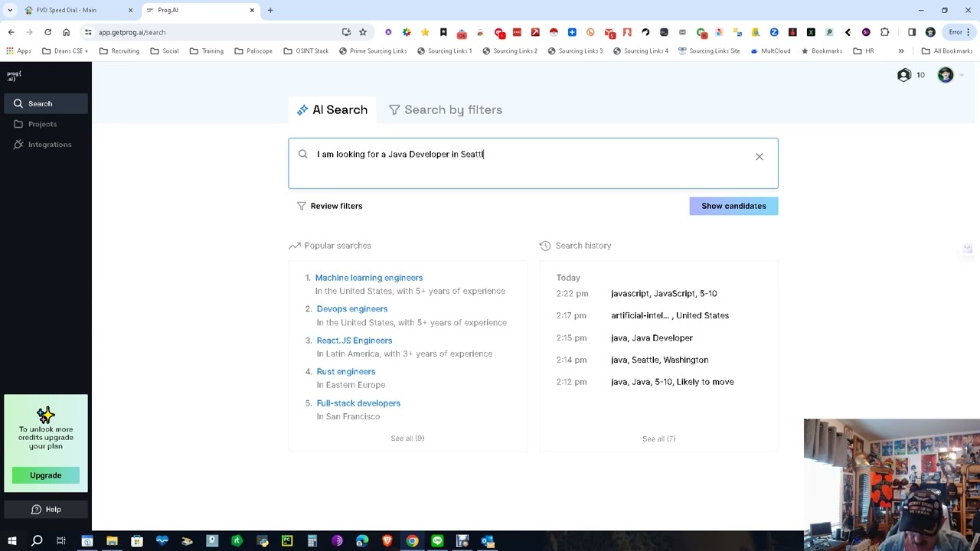Viewport: 980px width, 551px height.
Task: Open a new browser tab with plus
Action: click(270, 10)
